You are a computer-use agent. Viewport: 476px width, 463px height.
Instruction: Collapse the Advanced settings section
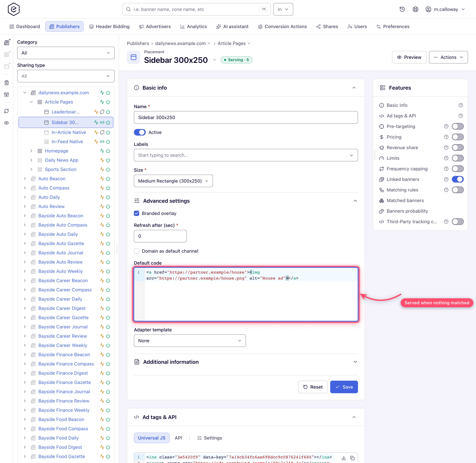pos(246,201)
